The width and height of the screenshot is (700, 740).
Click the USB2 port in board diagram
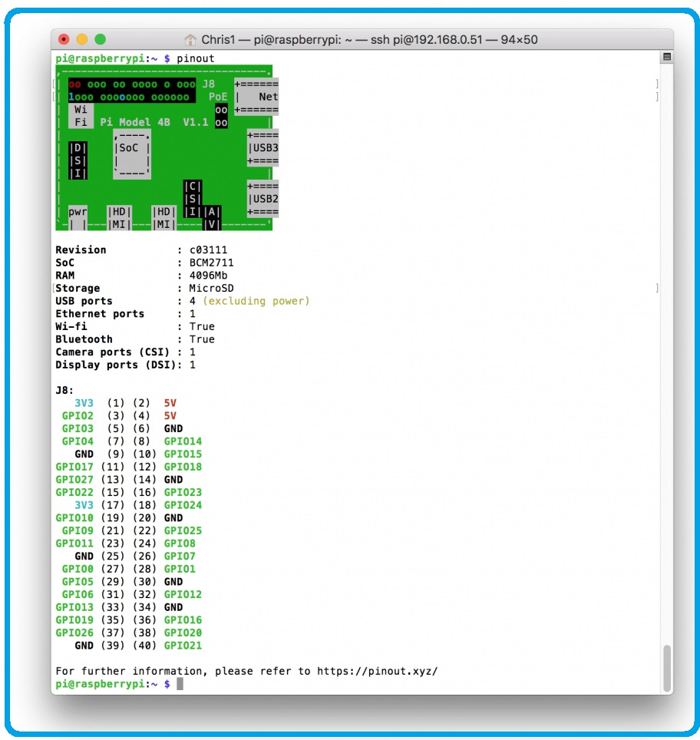[262, 199]
